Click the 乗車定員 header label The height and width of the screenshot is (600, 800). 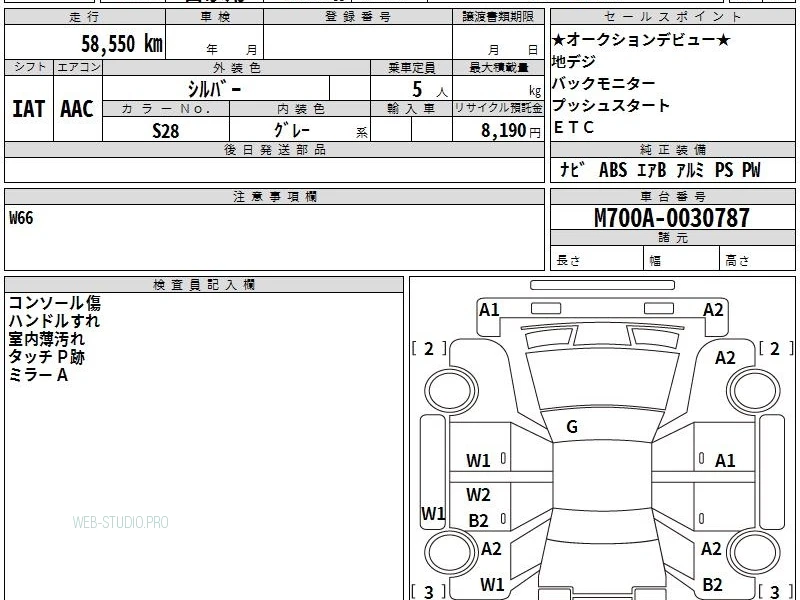coord(411,67)
